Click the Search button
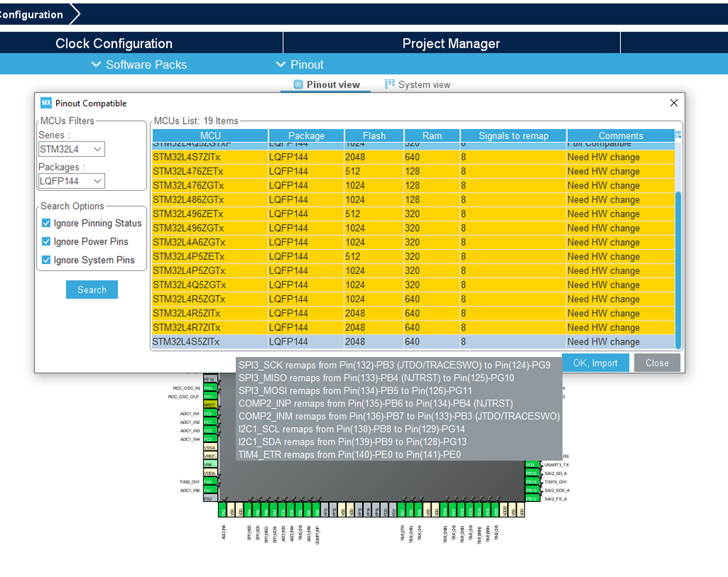The width and height of the screenshot is (728, 577). tap(92, 290)
